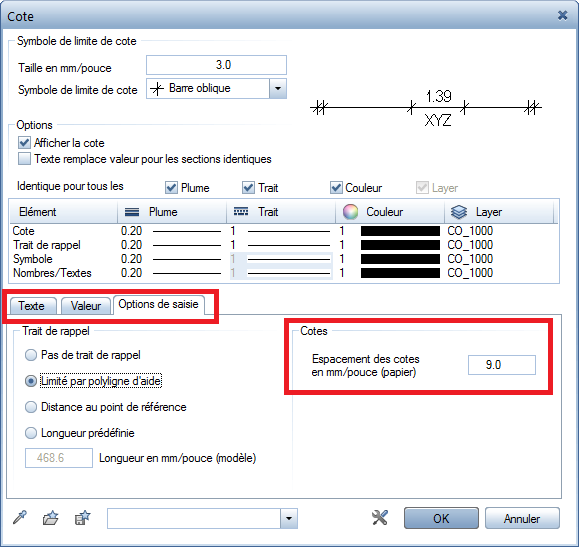Uncheck the Afficher la cote checkbox

click(24, 143)
